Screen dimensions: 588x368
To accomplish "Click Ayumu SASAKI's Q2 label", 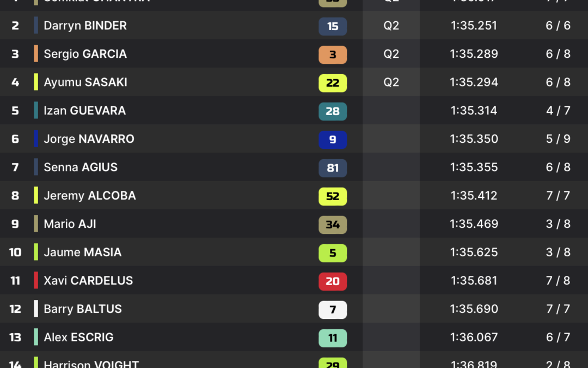I will (391, 82).
